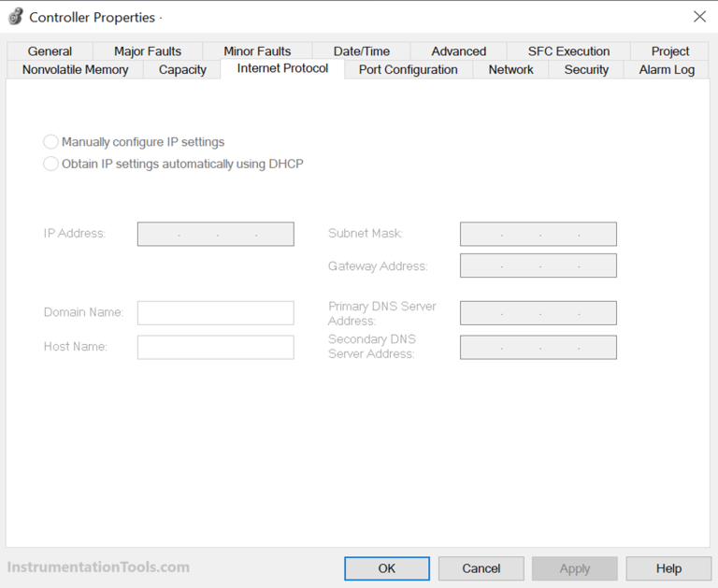
Task: Open the Date/Time tab
Action: [x=361, y=51]
